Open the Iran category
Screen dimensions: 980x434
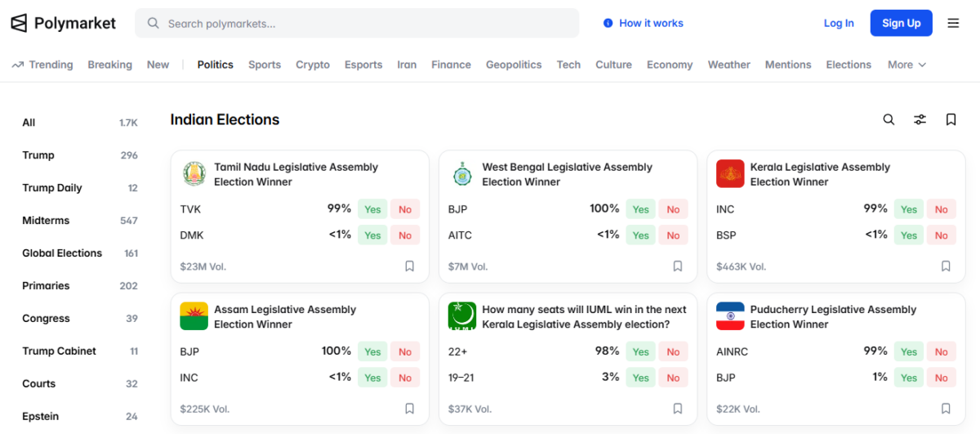pos(407,65)
